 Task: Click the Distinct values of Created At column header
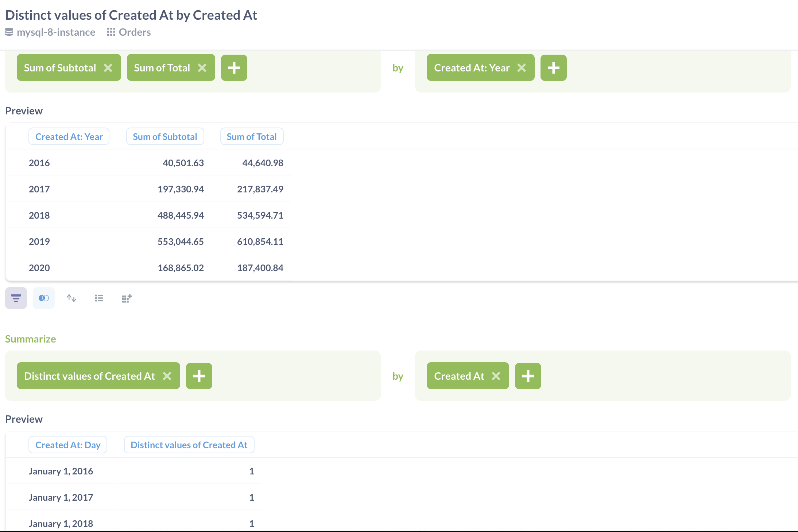click(189, 445)
